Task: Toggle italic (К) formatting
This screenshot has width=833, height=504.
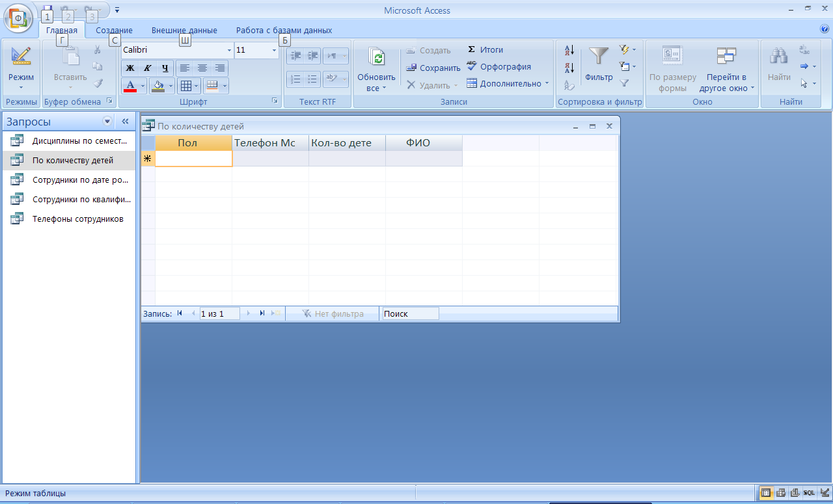Action: pos(147,68)
